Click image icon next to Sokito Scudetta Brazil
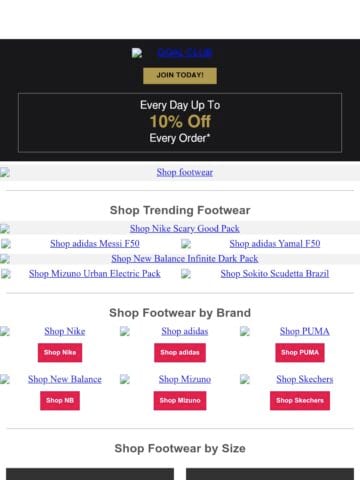Screen dimensions: 360x480 pyautogui.click(x=186, y=274)
